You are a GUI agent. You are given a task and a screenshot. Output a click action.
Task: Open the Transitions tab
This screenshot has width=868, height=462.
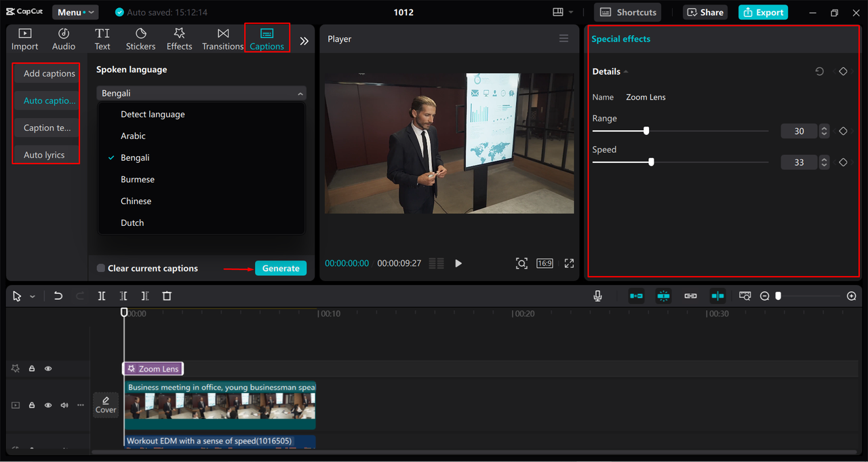click(x=222, y=39)
